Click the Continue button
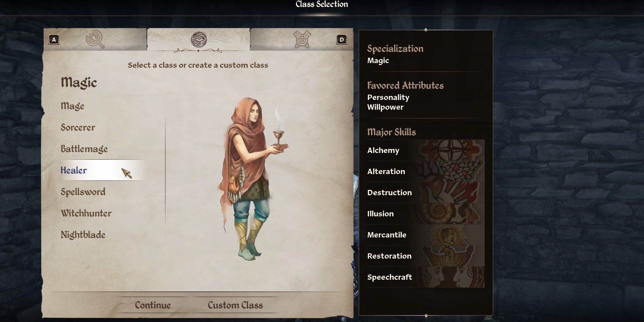Screen dimensions: 644x322 (x=153, y=305)
